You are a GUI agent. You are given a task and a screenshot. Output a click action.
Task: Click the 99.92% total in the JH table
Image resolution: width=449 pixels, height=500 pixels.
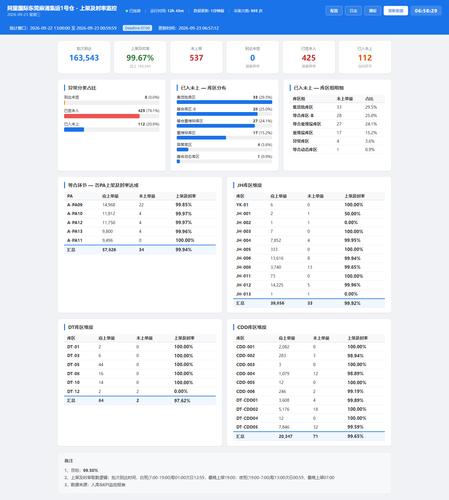point(352,303)
